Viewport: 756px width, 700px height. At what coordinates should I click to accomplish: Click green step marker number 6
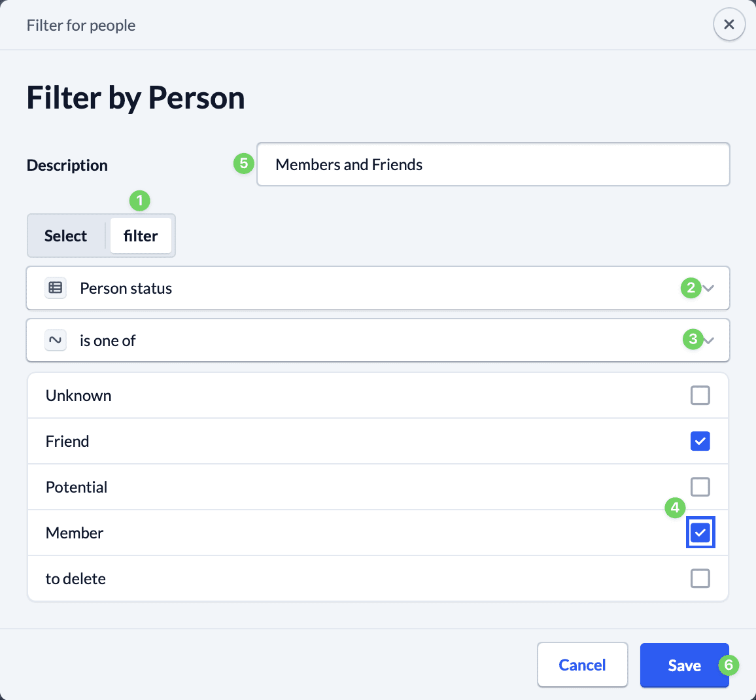point(728,665)
